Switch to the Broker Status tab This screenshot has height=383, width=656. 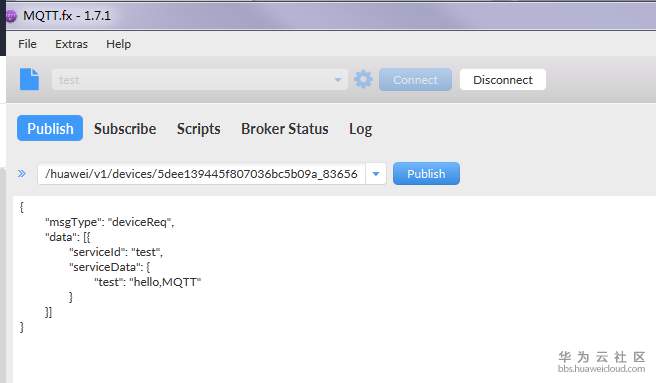[x=284, y=129]
